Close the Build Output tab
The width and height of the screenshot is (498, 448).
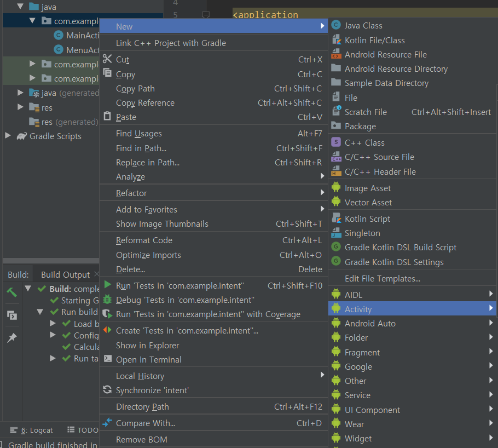tap(96, 274)
